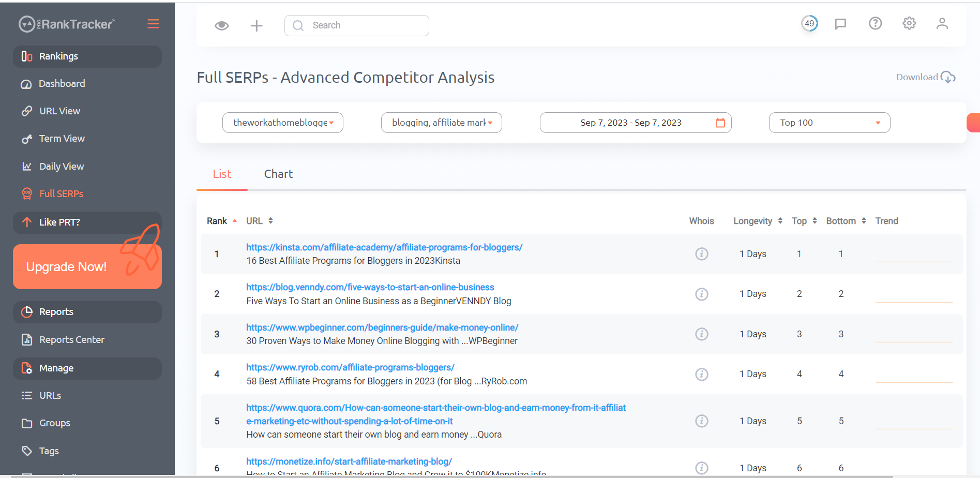Open URL View in the sidebar
Image resolution: width=980 pixels, height=478 pixels.
coord(59,111)
